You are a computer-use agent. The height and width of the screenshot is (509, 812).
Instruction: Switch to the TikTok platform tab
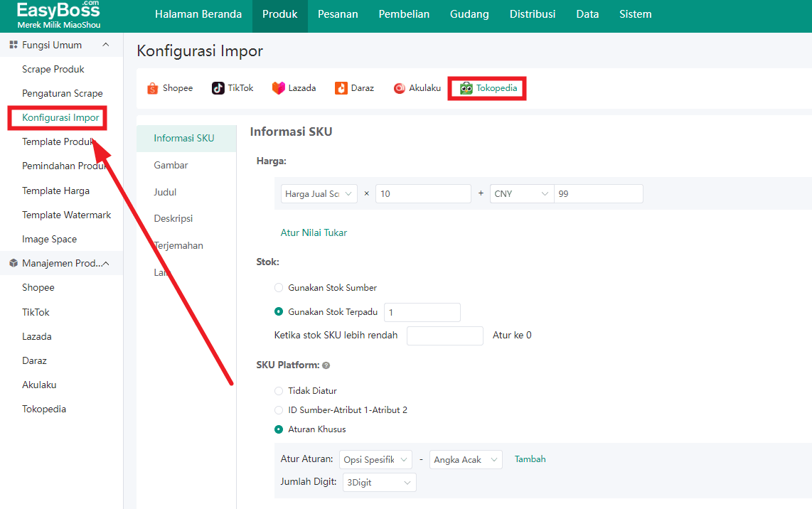233,88
